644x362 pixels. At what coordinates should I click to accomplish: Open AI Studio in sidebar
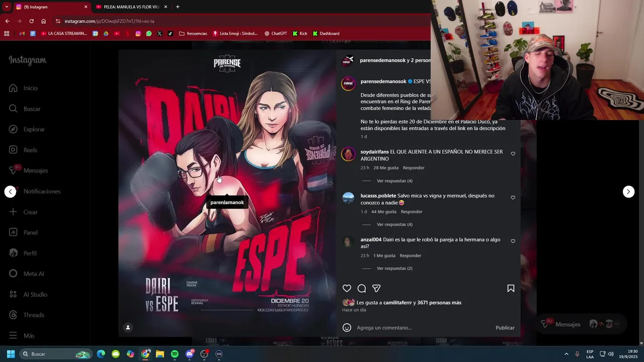point(28,294)
